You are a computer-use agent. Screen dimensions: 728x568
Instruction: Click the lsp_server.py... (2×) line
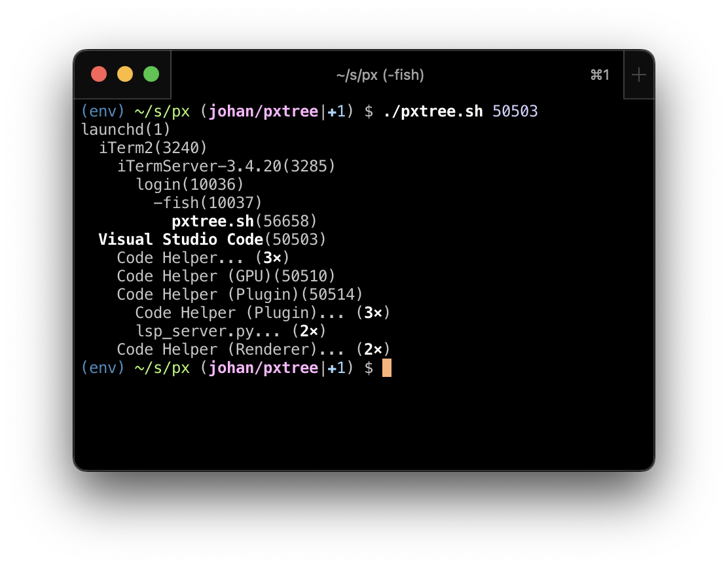point(230,331)
